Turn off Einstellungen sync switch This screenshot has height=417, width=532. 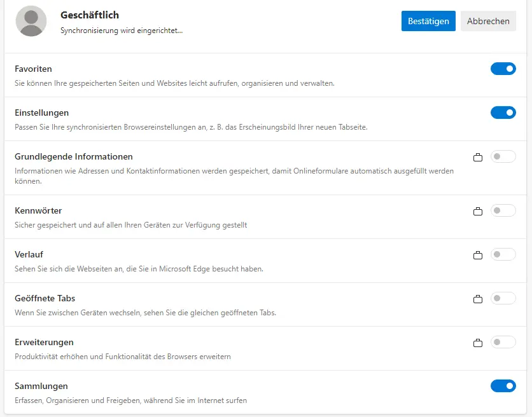pyautogui.click(x=503, y=113)
